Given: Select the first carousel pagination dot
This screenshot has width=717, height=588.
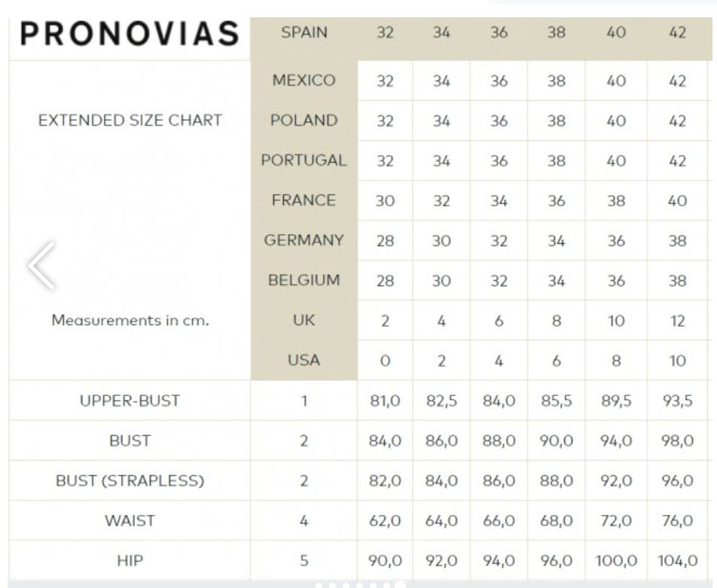Looking at the screenshot, I should [319, 585].
